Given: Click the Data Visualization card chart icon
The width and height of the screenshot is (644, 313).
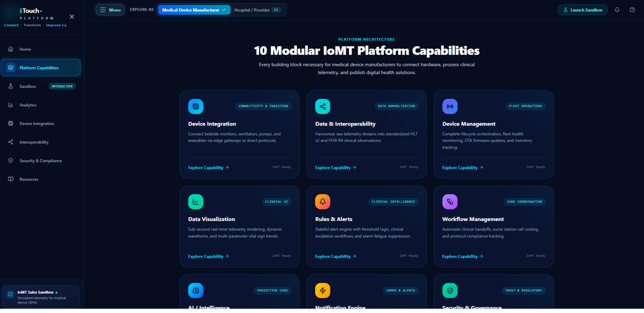Looking at the screenshot, I should click(196, 202).
